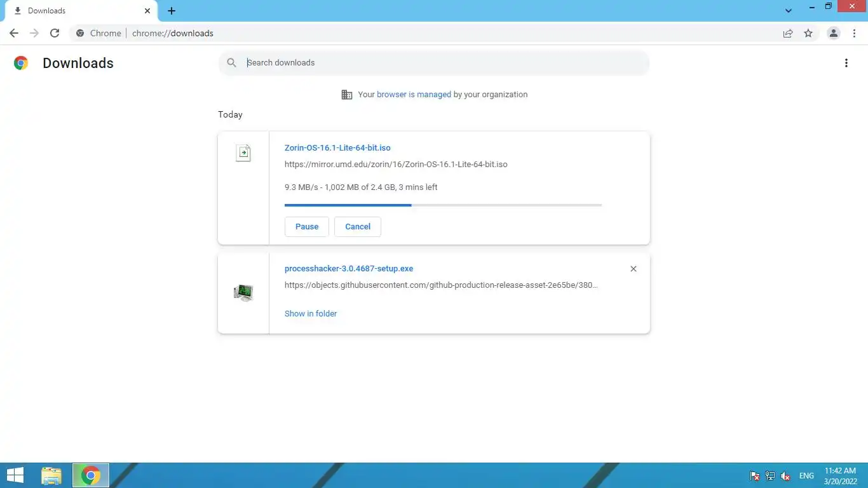Viewport: 868px width, 488px height.
Task: Open Zorin-OS-16.1-Lite-64-bit.iso file link
Action: point(337,147)
